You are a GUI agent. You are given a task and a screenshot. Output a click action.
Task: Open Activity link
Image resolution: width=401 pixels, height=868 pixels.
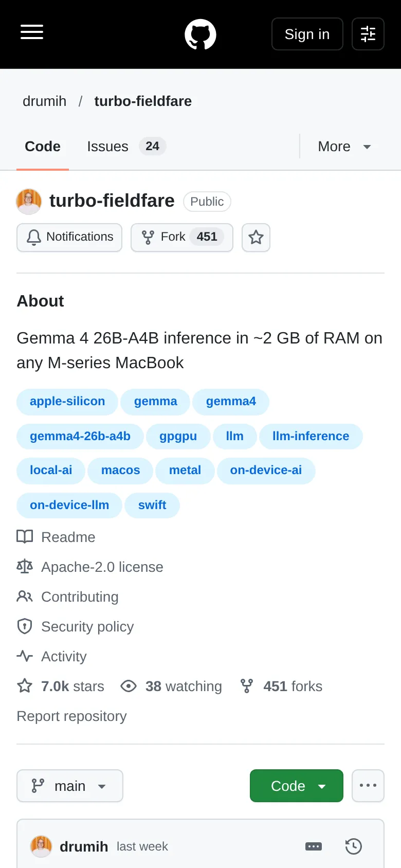(52, 657)
